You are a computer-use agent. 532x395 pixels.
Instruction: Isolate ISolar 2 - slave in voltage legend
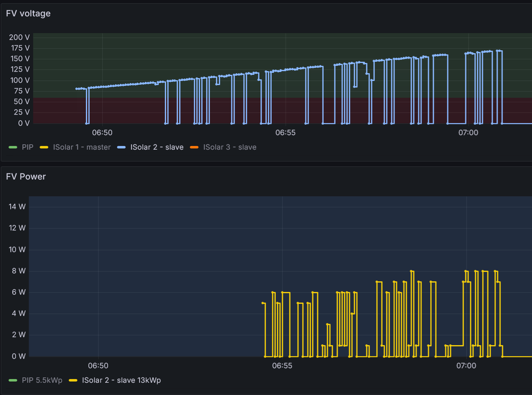[157, 147]
